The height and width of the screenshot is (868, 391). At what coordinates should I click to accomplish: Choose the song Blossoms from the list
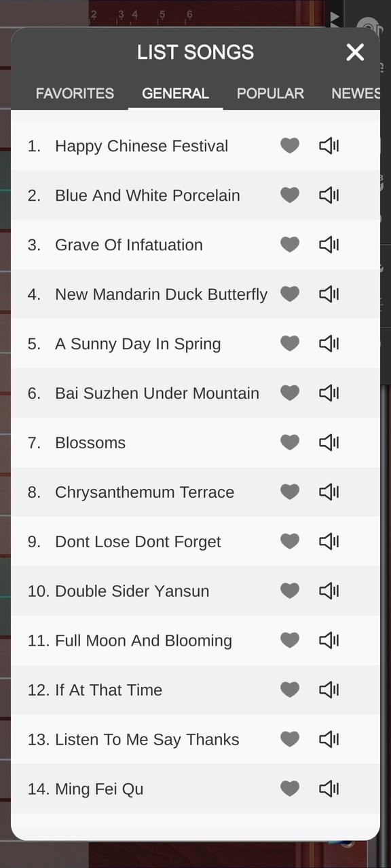[x=90, y=442]
